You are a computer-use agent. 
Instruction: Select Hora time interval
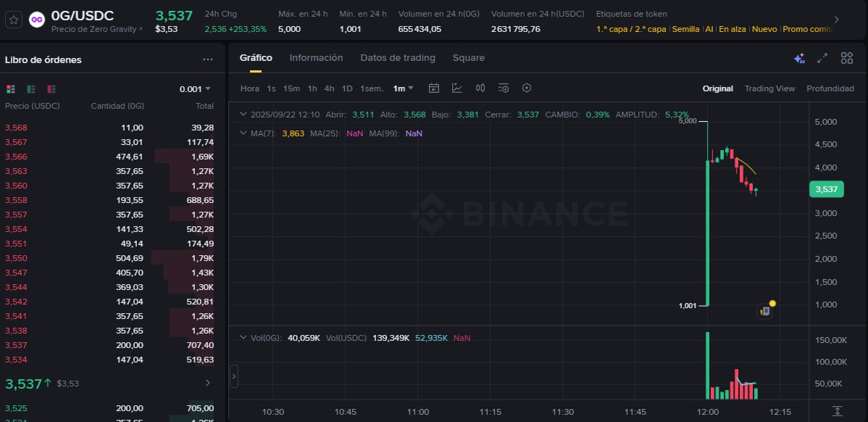pyautogui.click(x=250, y=88)
